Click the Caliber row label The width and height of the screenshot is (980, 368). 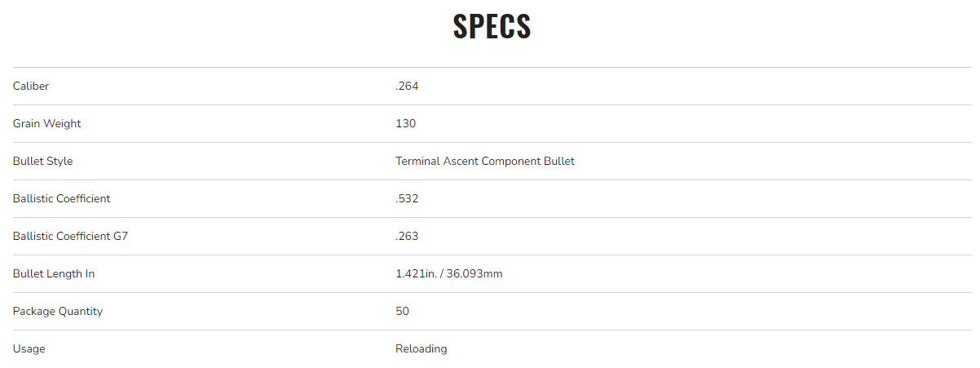tap(31, 86)
